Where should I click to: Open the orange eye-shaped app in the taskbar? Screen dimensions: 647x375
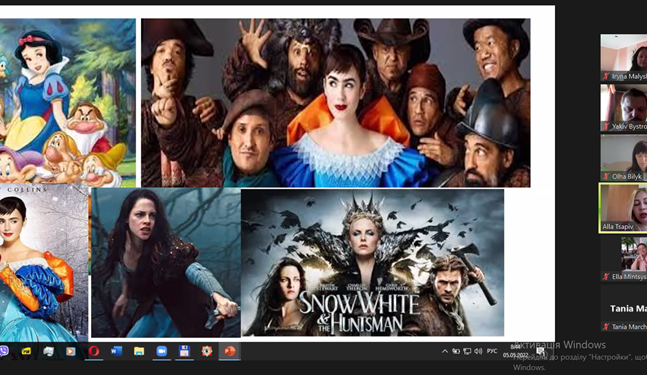[x=207, y=351]
